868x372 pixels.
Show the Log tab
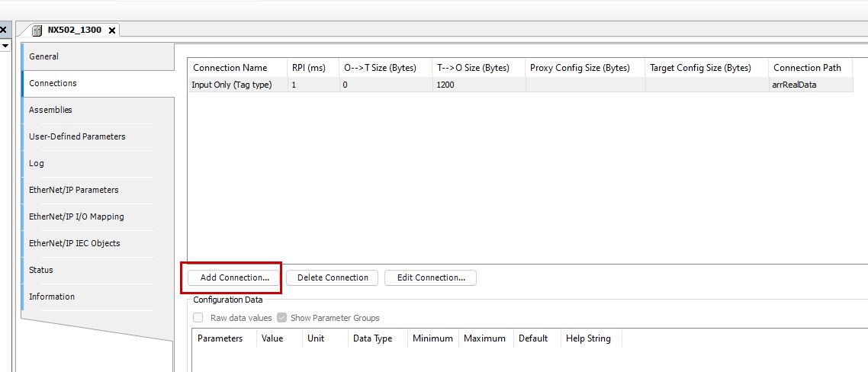click(37, 163)
